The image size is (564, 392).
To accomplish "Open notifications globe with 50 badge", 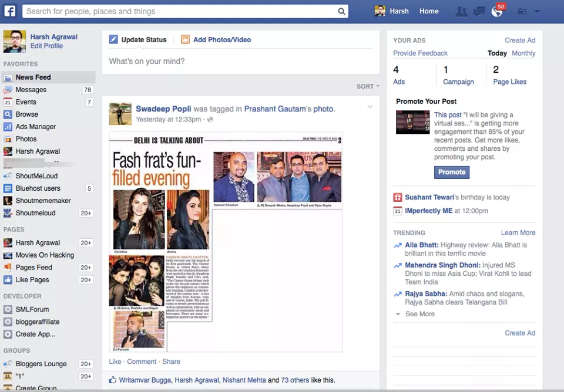I will pyautogui.click(x=497, y=12).
